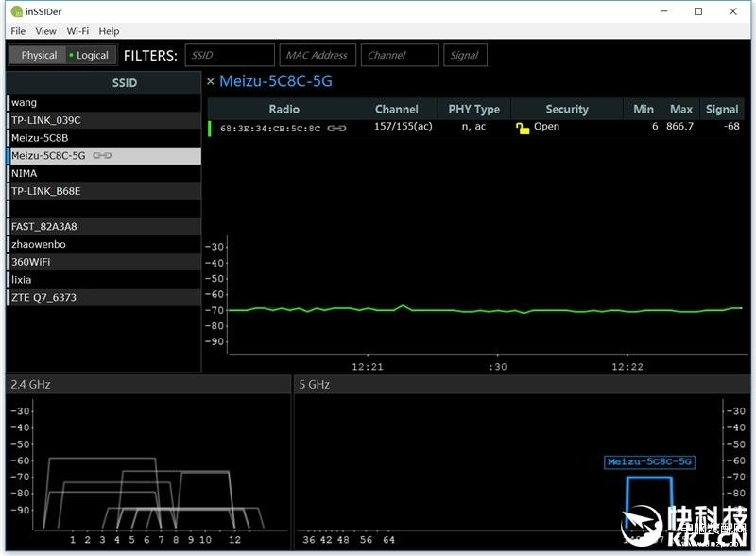Click the 157/155(ac) channel value

click(x=404, y=127)
